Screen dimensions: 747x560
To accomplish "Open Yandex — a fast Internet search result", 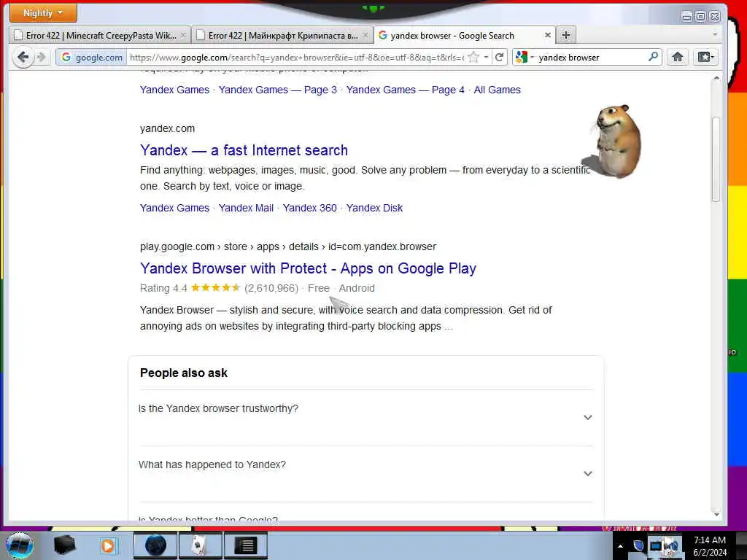I will (x=244, y=150).
